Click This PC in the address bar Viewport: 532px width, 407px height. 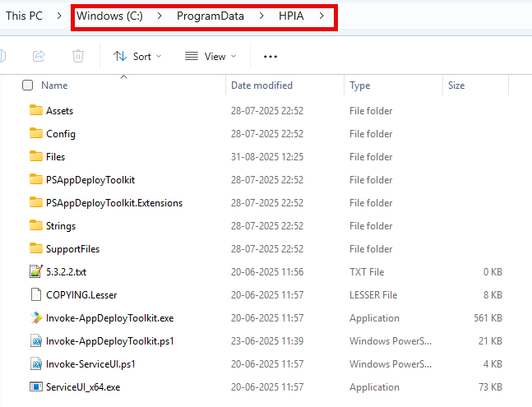(x=24, y=16)
